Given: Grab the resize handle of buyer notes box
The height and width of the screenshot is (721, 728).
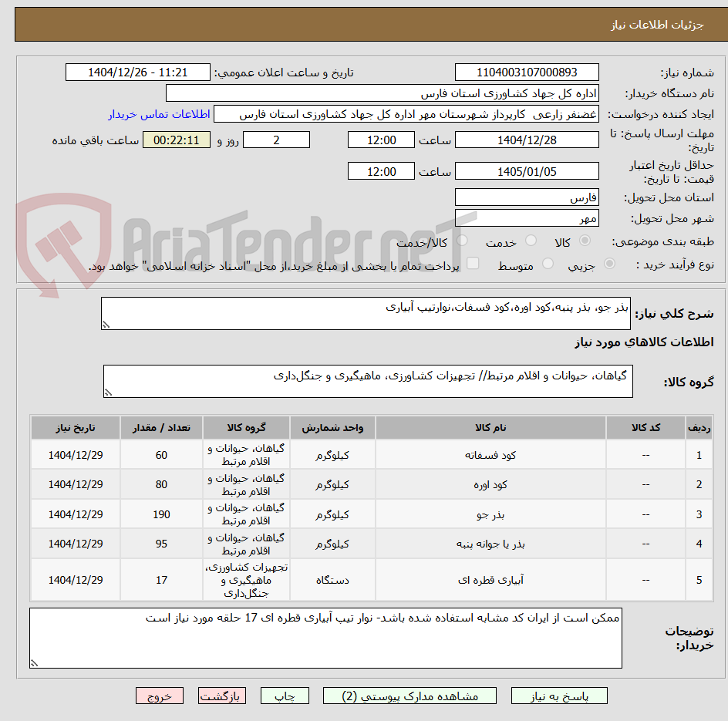Looking at the screenshot, I should 35,663.
